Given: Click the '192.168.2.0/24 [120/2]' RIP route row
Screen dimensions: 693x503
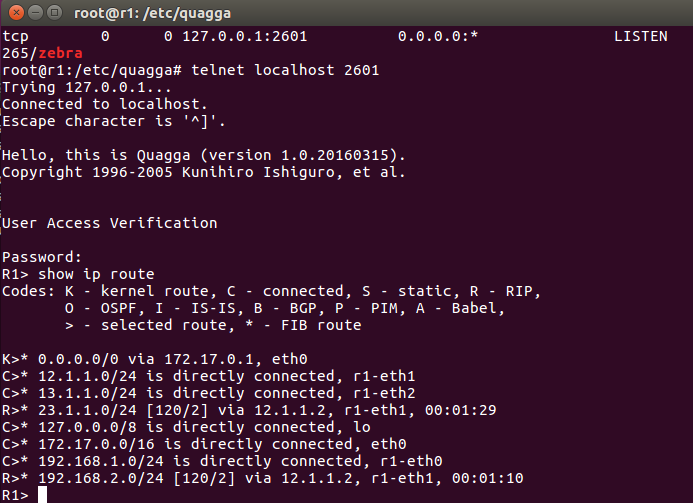Looking at the screenshot, I should coord(263,478).
